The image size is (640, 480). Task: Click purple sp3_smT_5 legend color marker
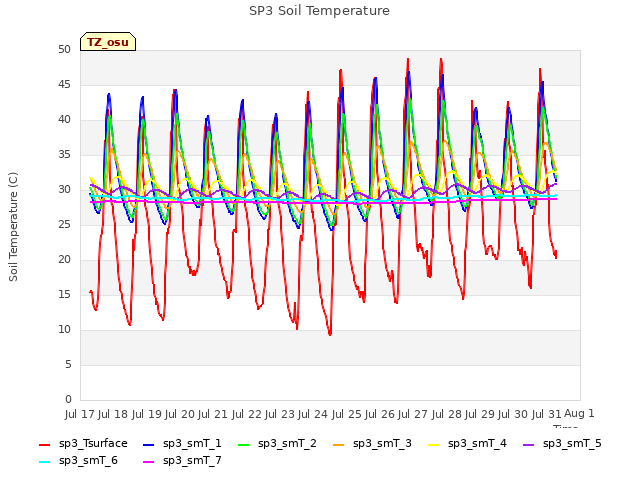[529, 444]
